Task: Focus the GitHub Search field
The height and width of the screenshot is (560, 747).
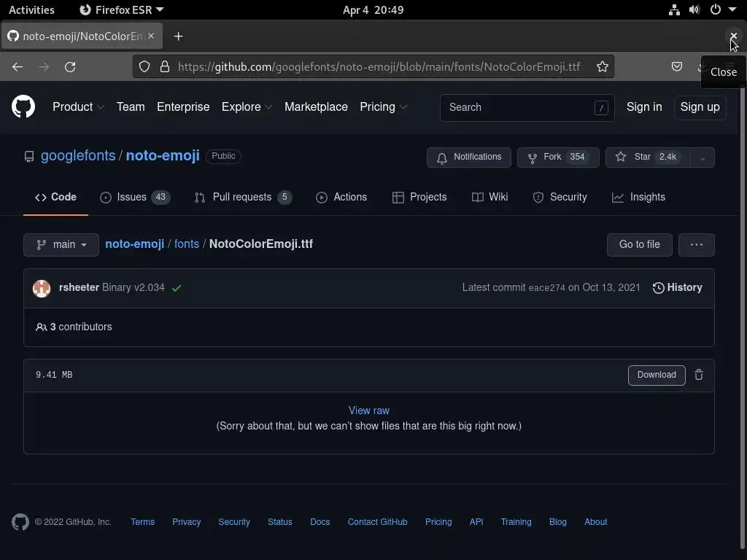Action: pyautogui.click(x=527, y=108)
